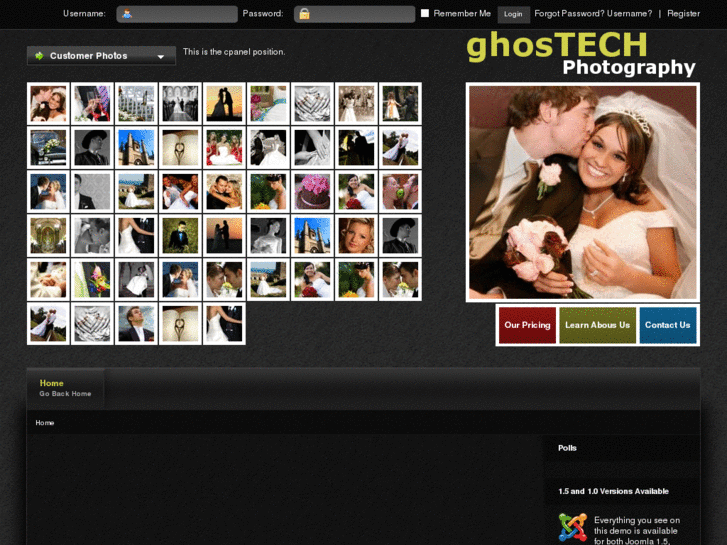727x545 pixels.
Task: Open the first thumbnail of groom kissing bride
Action: tap(48, 103)
